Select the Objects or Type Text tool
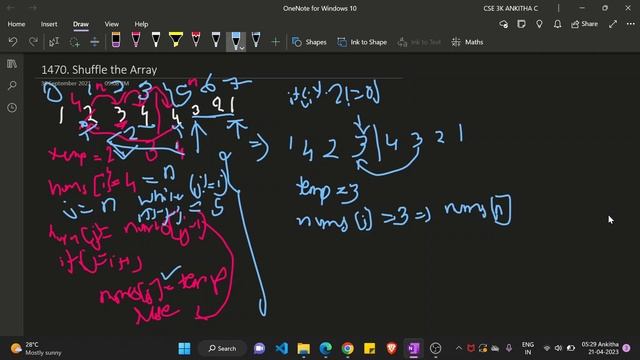 pos(54,42)
